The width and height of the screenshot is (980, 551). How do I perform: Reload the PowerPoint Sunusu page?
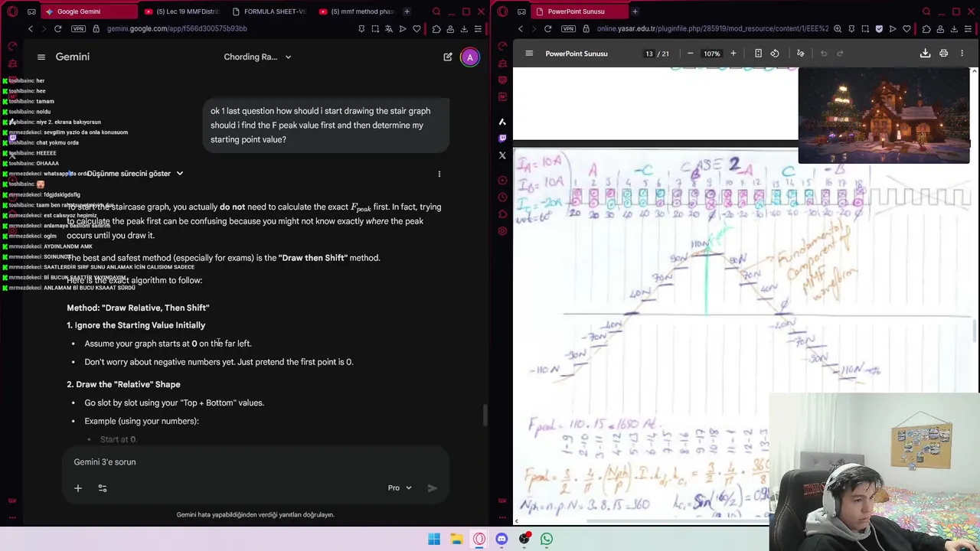point(547,29)
